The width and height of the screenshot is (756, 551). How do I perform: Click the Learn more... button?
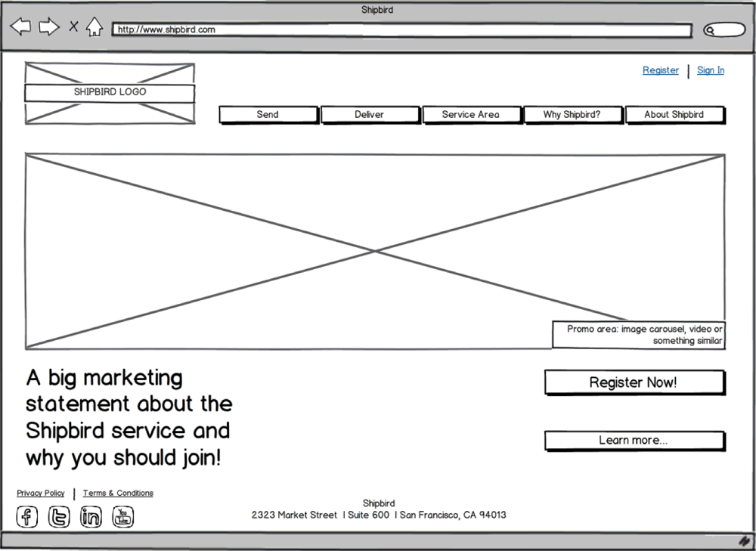pos(634,441)
